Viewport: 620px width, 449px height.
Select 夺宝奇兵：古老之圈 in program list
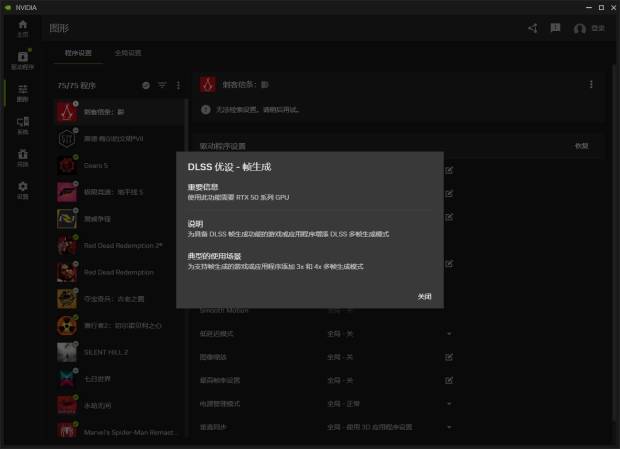pos(119,299)
